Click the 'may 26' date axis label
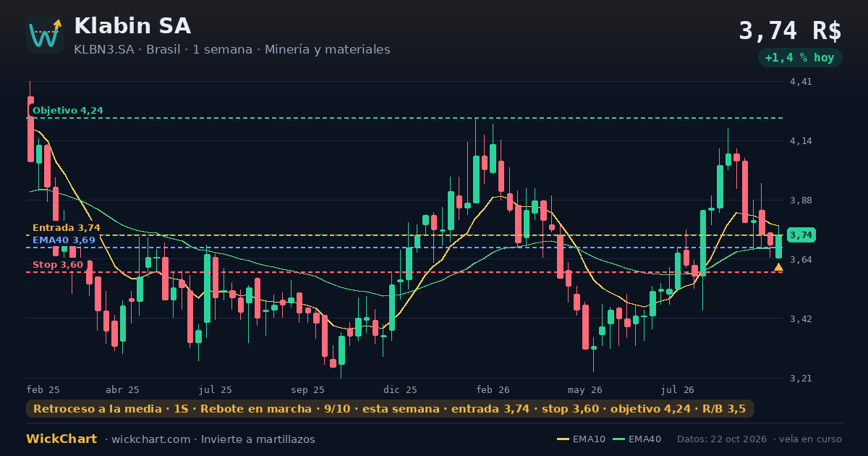Viewport: 868px width, 456px height. click(x=585, y=390)
